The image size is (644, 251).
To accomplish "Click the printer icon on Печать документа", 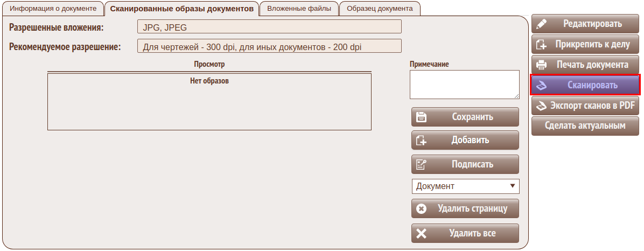I will [542, 65].
